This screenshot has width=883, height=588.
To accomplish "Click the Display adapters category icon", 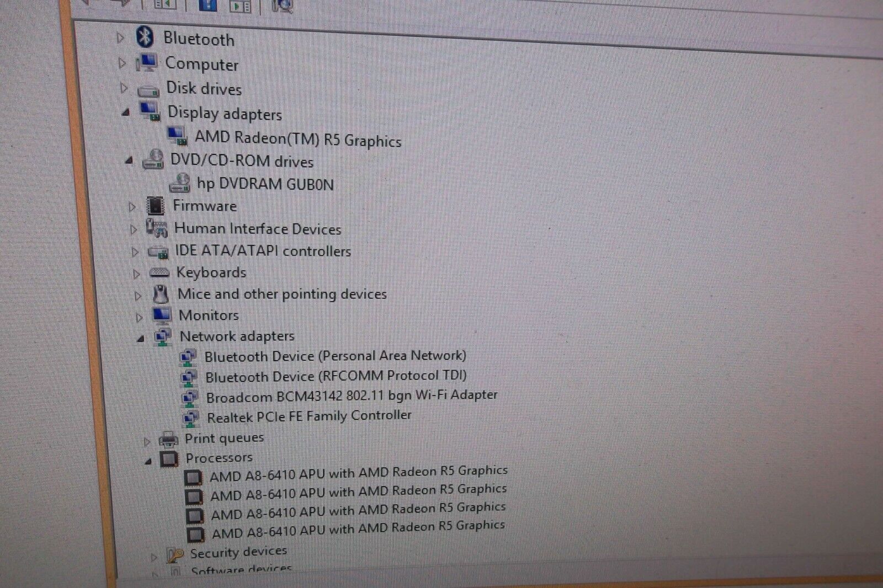I will point(150,111).
